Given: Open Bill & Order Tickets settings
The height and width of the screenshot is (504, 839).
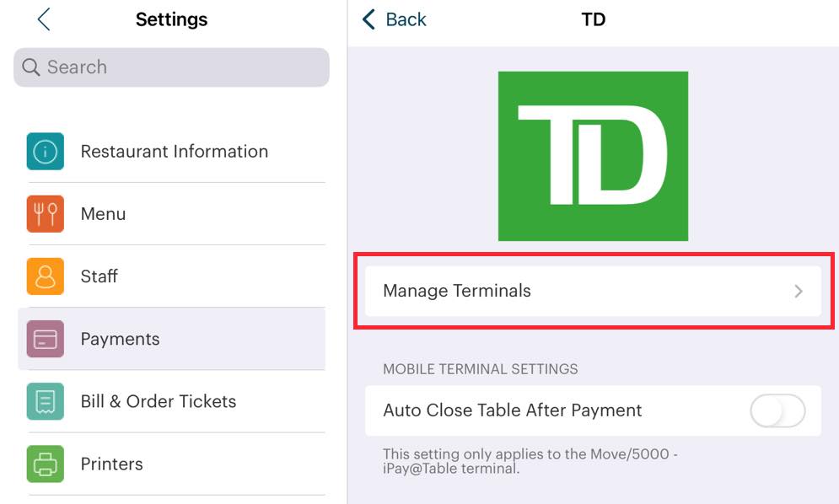Looking at the screenshot, I should [x=159, y=401].
